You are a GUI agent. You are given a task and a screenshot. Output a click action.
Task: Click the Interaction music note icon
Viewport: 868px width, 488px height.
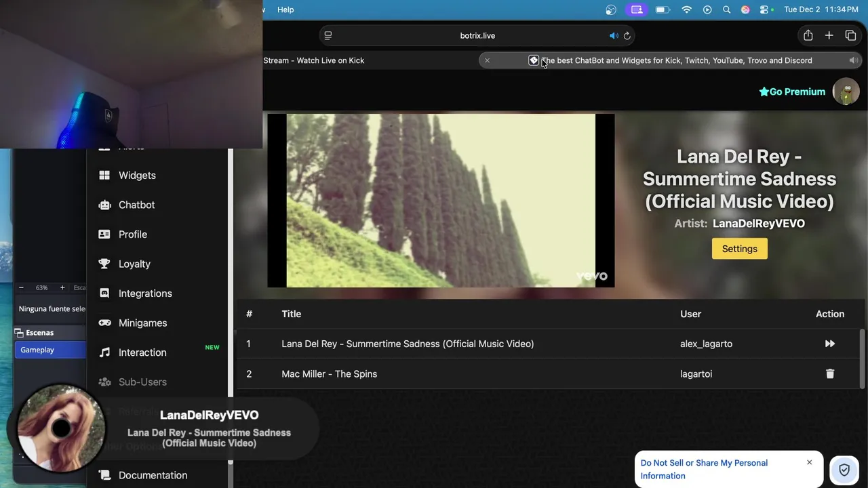point(104,352)
